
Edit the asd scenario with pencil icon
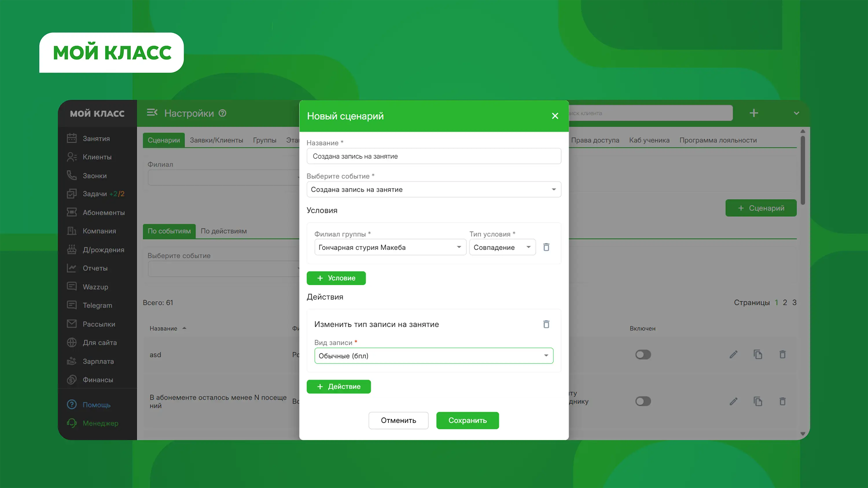[733, 354]
